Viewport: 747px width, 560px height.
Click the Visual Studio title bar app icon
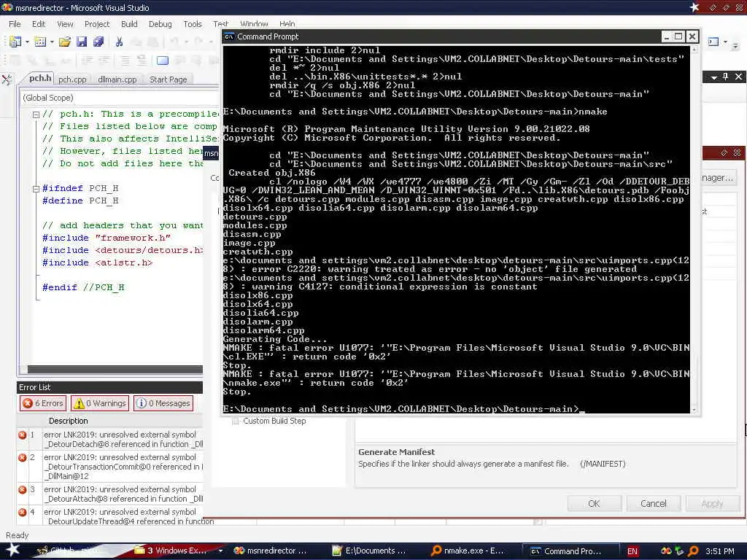coord(7,7)
